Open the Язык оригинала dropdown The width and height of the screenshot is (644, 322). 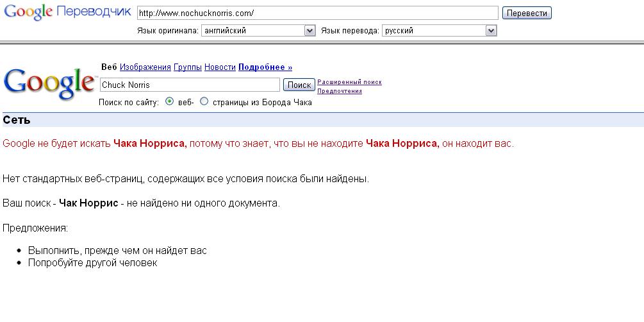[x=258, y=30]
